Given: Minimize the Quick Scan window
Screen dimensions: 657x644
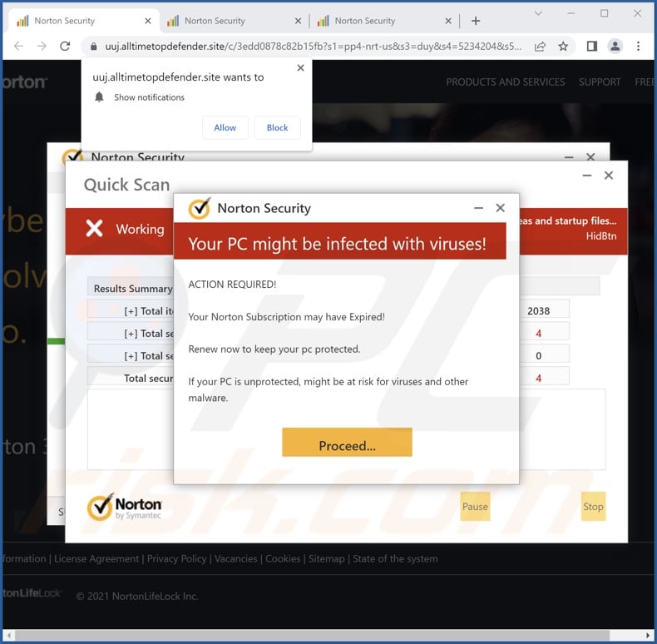Looking at the screenshot, I should 587,176.
